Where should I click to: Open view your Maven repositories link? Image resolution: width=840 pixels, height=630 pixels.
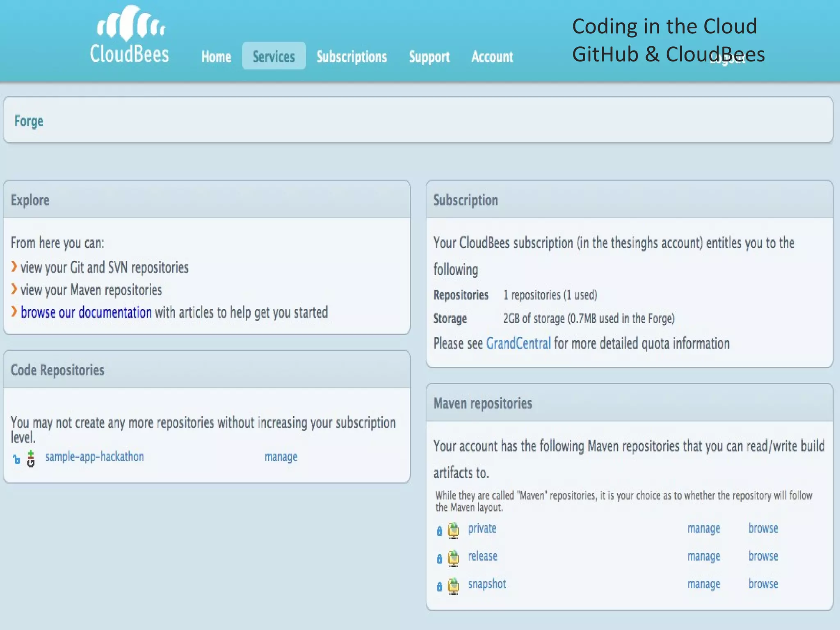(91, 290)
